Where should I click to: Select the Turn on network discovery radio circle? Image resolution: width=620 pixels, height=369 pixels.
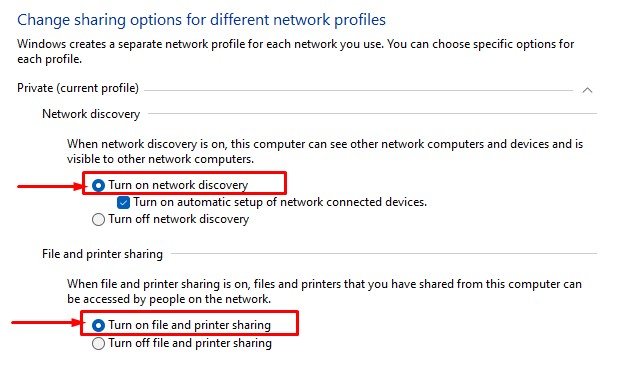coord(98,185)
